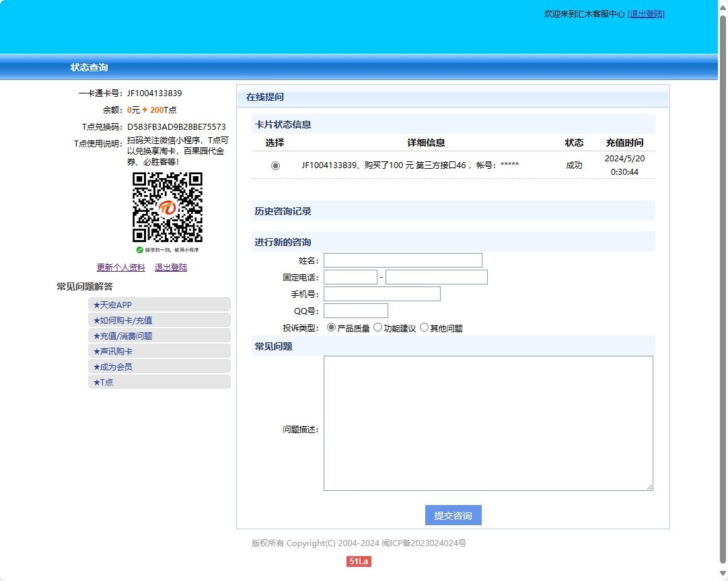Click the 姓名 input field
The width and height of the screenshot is (728, 581).
(402, 260)
